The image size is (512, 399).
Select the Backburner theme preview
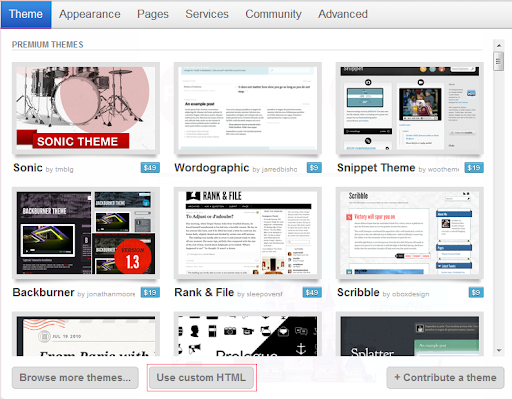pyautogui.click(x=86, y=233)
